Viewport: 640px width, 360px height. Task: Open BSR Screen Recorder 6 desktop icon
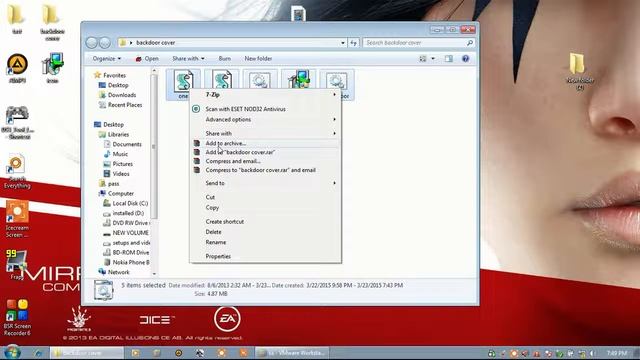[17, 317]
